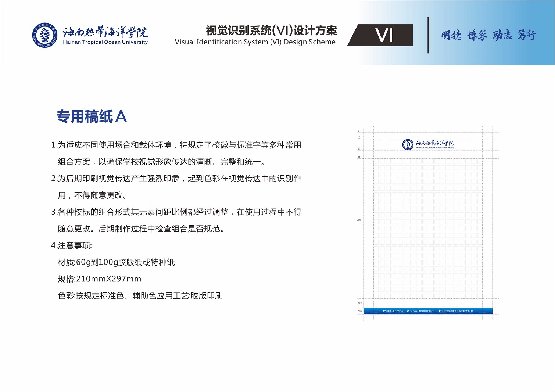Image resolution: width=555 pixels, height=392 pixels.
Task: Click the calligraphy school name in the top header
Action: pyautogui.click(x=105, y=32)
